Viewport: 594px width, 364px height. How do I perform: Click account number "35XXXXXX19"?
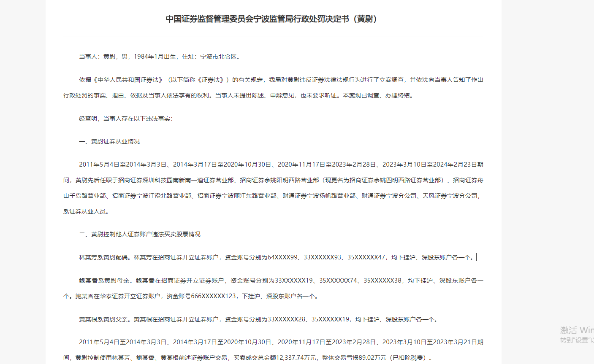[331, 319]
